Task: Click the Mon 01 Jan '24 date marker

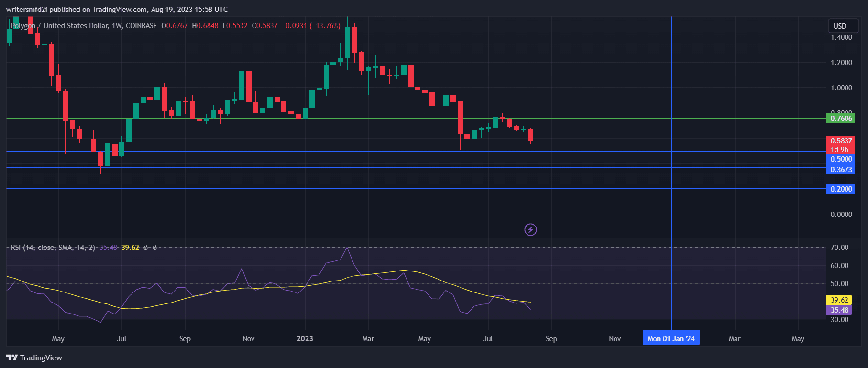Action: [671, 338]
